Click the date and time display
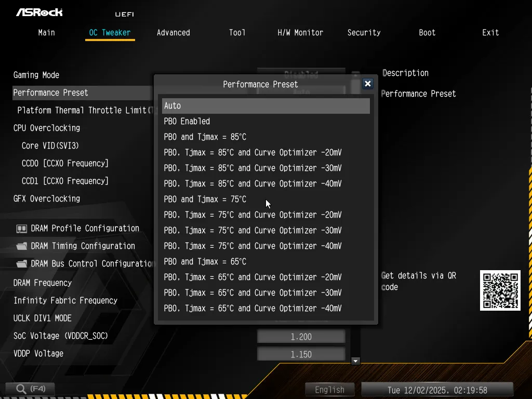The width and height of the screenshot is (532, 399). point(437,390)
